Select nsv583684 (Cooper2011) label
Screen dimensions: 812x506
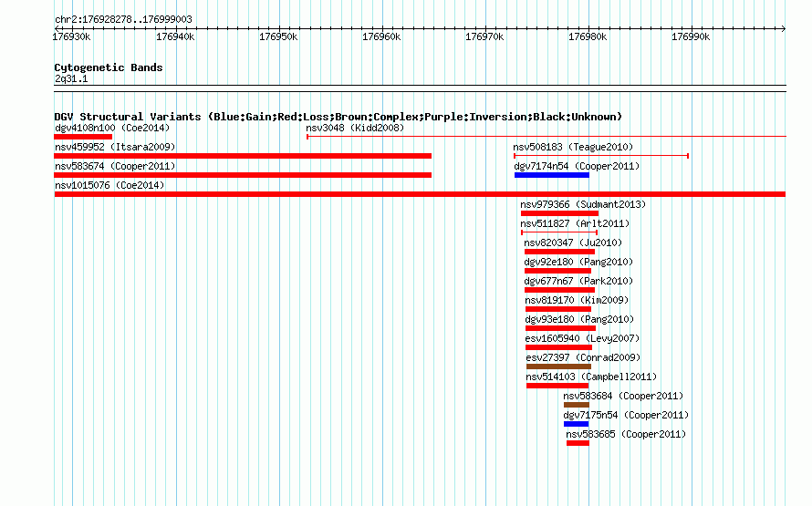point(623,396)
